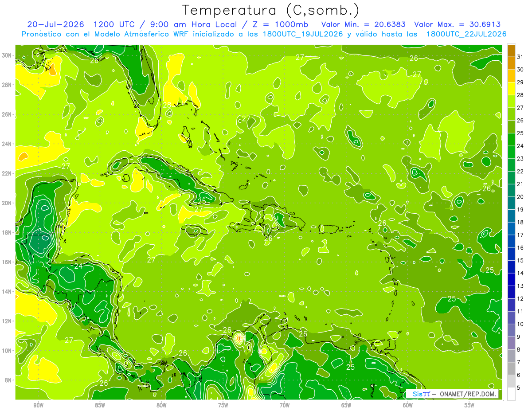
Task: Click 'Valor Max. = 30.6913' text
Action: (458, 24)
